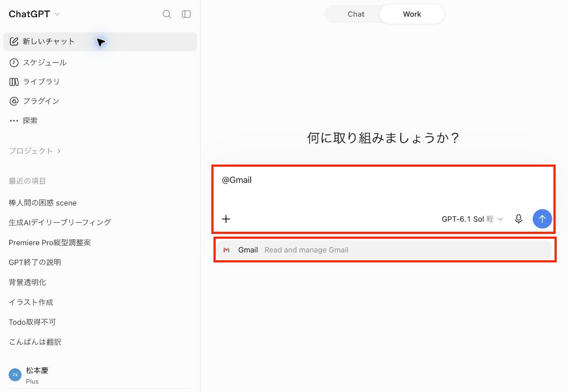Switch to the Work tab
The width and height of the screenshot is (568, 392).
click(x=412, y=14)
